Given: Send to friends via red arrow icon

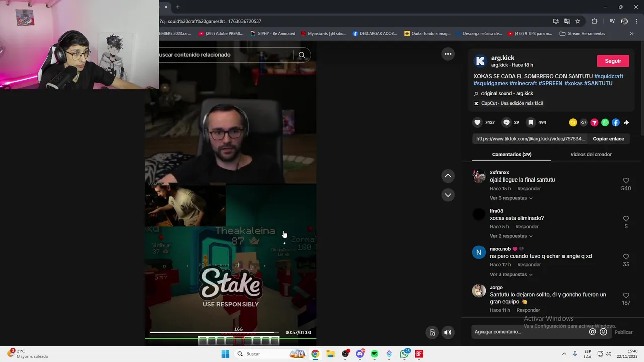Looking at the screenshot, I should (594, 122).
